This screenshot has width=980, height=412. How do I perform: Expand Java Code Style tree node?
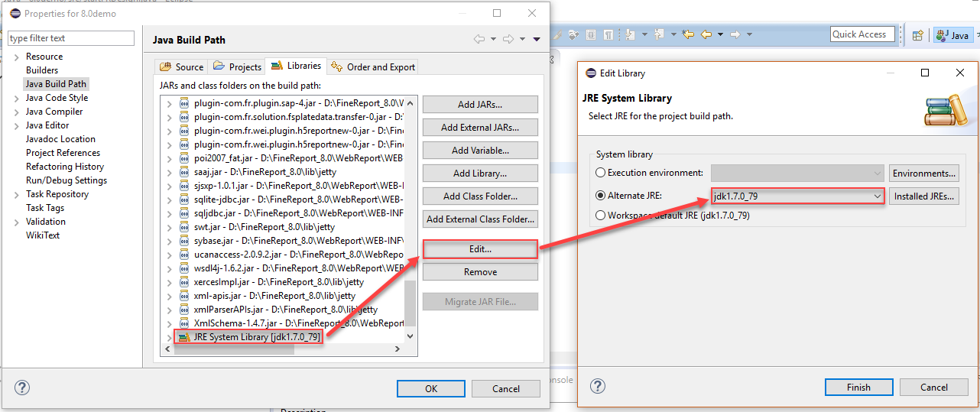[17, 98]
